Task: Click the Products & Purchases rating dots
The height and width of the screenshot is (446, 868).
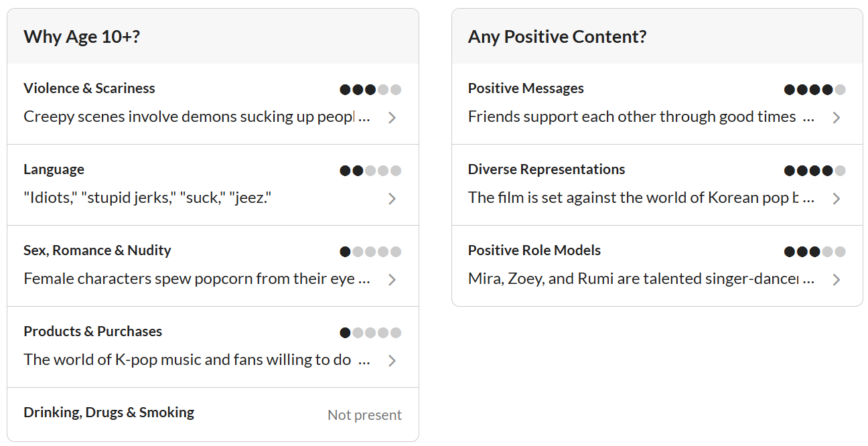Action: 370,333
